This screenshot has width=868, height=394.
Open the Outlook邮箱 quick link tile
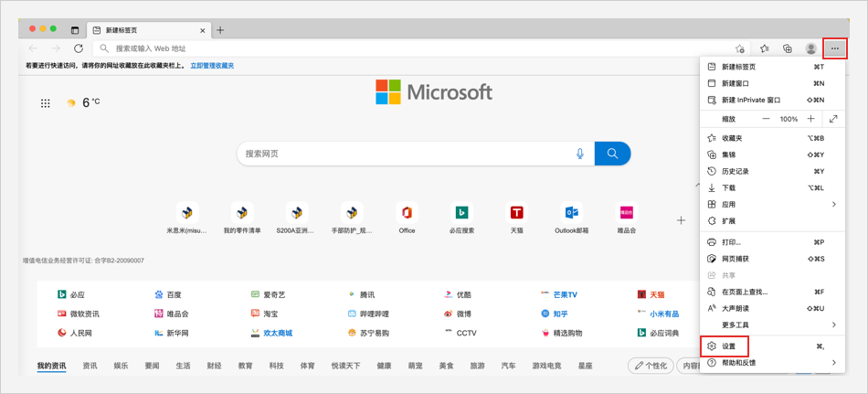[x=571, y=217]
